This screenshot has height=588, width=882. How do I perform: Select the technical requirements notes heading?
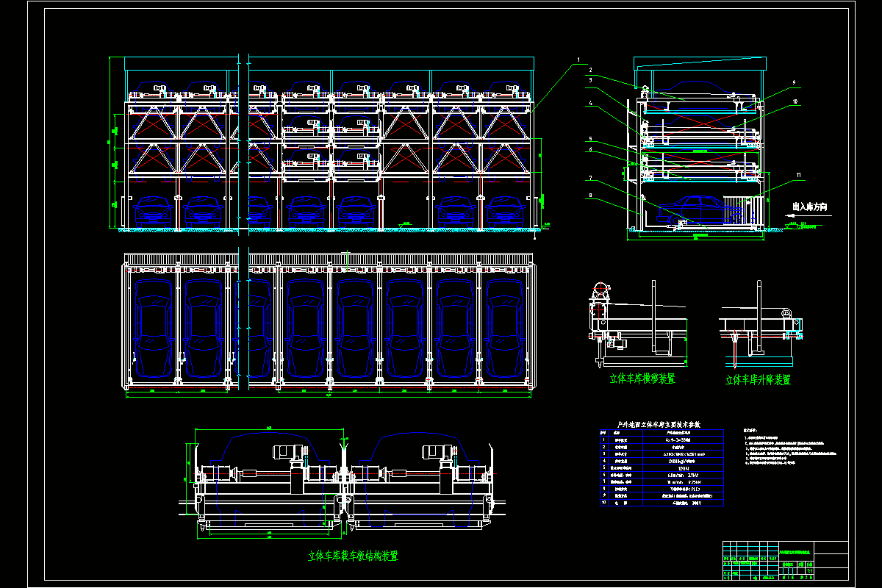(x=750, y=430)
